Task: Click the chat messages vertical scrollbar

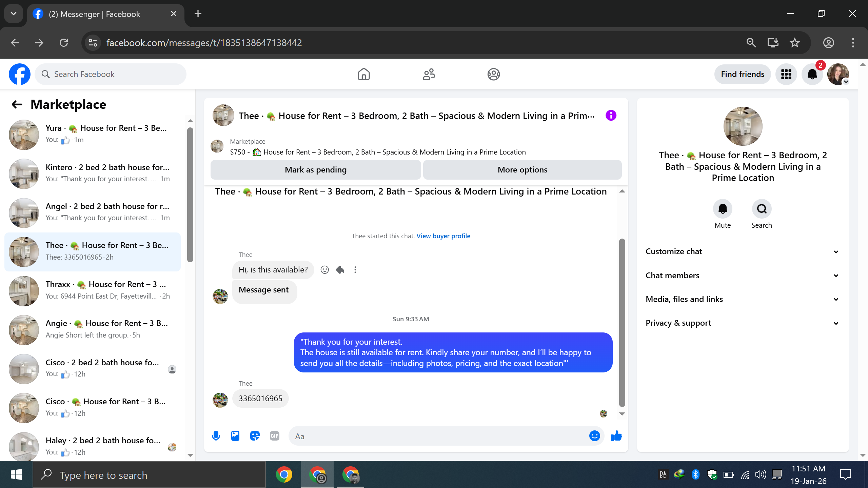Action: [x=622, y=322]
